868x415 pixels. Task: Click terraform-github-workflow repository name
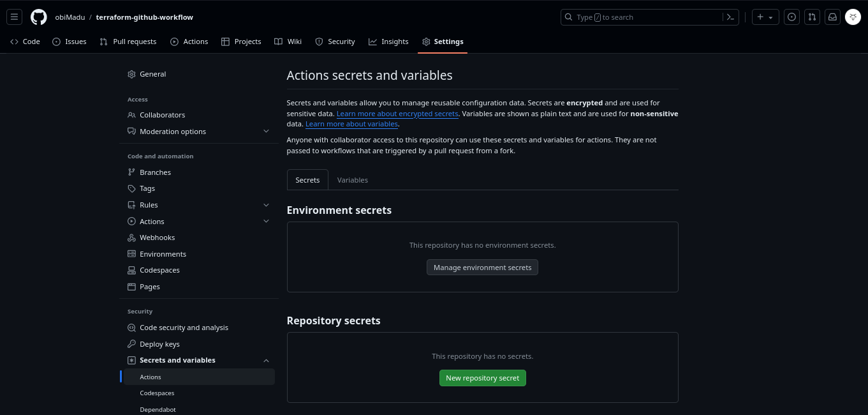point(145,17)
